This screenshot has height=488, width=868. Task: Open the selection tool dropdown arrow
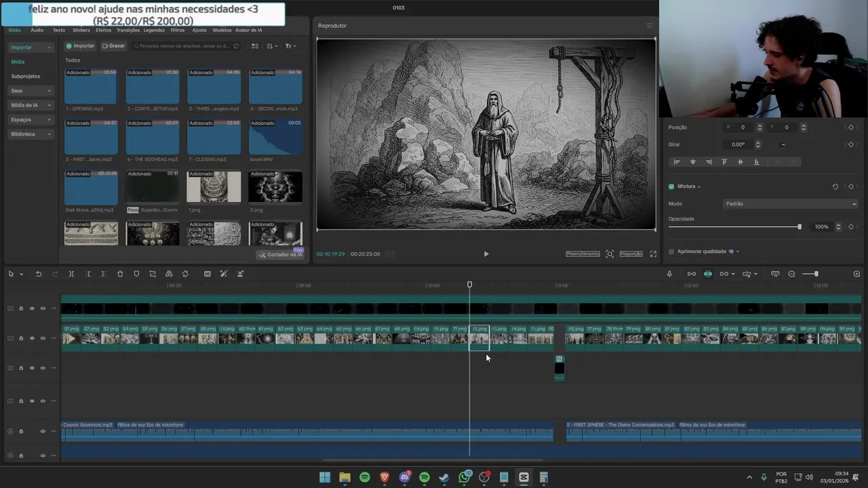[x=22, y=274]
